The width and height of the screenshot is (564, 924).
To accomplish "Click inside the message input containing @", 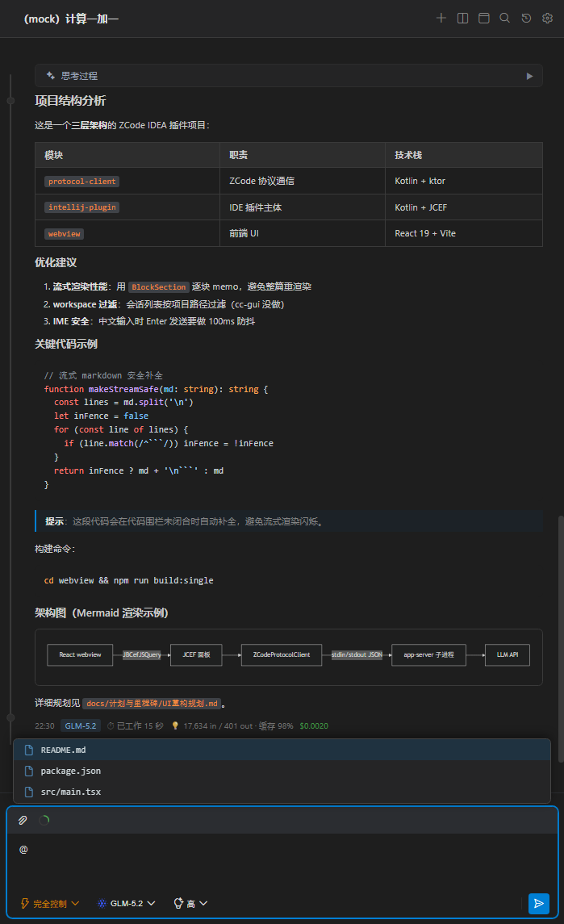I will (282, 860).
